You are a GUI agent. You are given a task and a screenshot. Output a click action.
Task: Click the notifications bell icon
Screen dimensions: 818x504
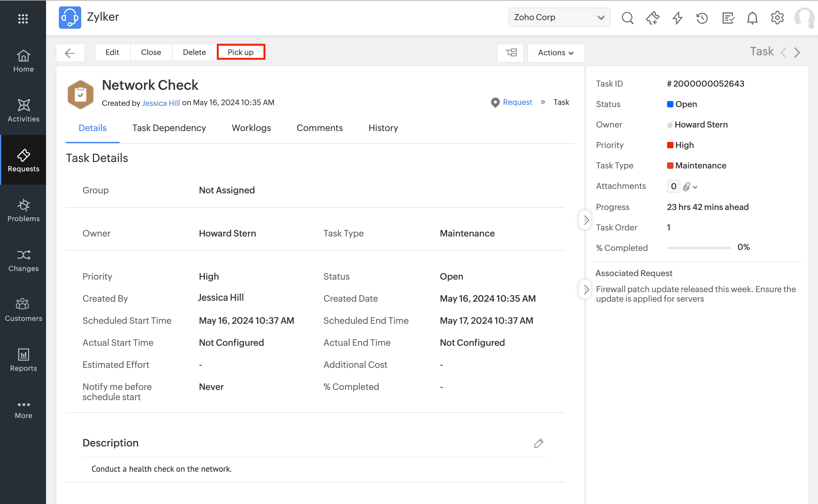(x=752, y=18)
